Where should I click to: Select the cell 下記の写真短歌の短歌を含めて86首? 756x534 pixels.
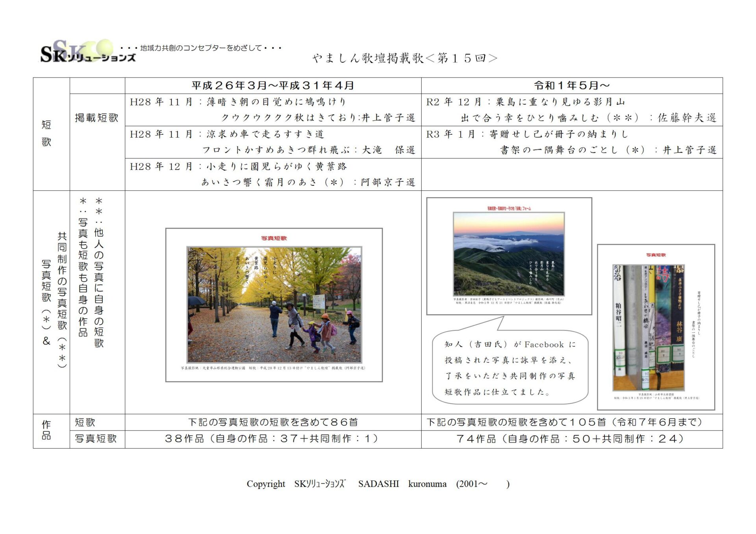point(273,422)
